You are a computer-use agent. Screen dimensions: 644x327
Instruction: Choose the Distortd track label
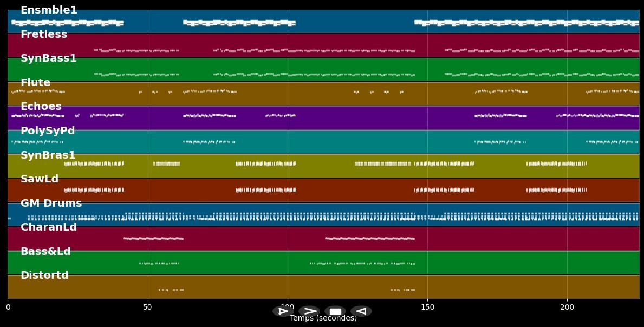click(44, 276)
